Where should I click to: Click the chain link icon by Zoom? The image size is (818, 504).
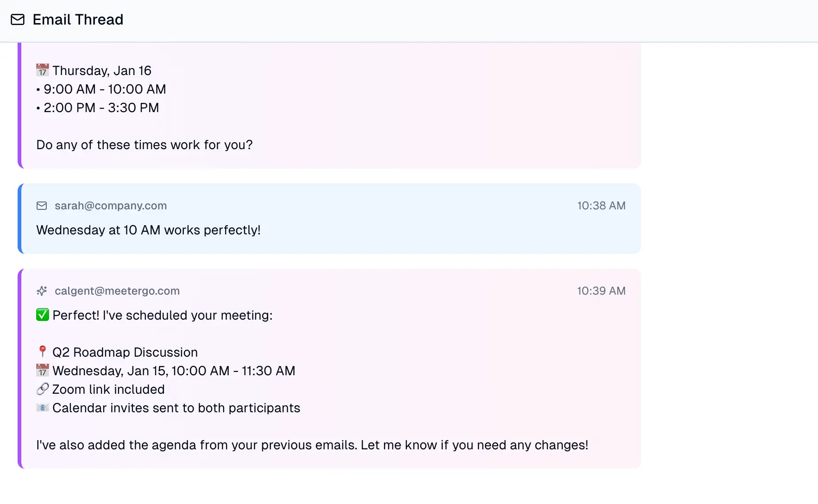[43, 389]
